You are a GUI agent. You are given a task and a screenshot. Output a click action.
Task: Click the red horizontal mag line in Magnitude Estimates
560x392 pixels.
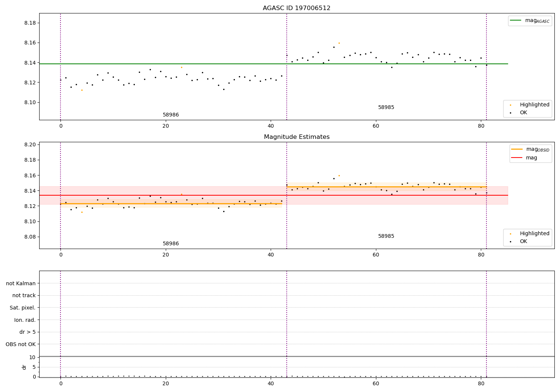tap(273, 195)
